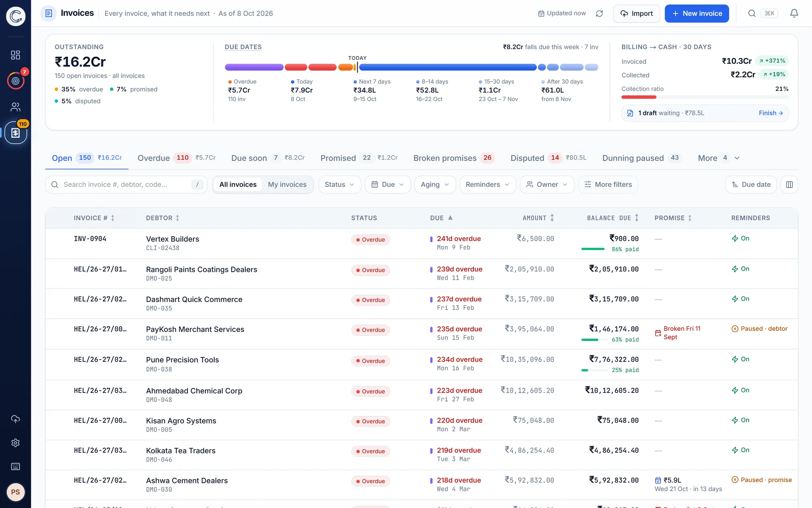Open the Status filter dropdown
812x508 pixels.
(339, 185)
